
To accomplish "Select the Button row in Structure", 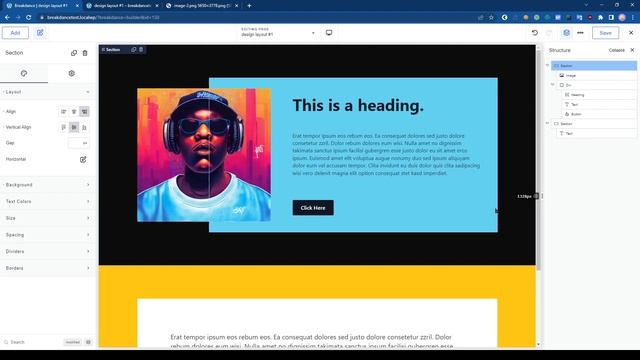I will tap(599, 114).
